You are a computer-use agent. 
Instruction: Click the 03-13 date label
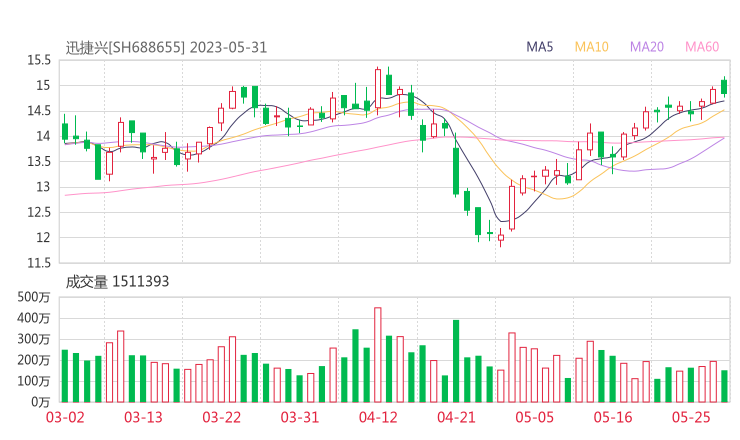tap(143, 417)
